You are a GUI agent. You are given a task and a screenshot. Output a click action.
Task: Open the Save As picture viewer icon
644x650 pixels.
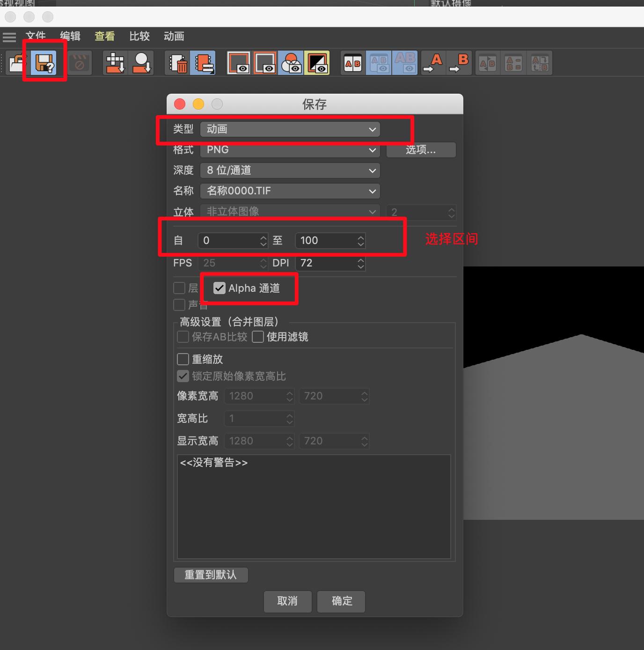44,63
